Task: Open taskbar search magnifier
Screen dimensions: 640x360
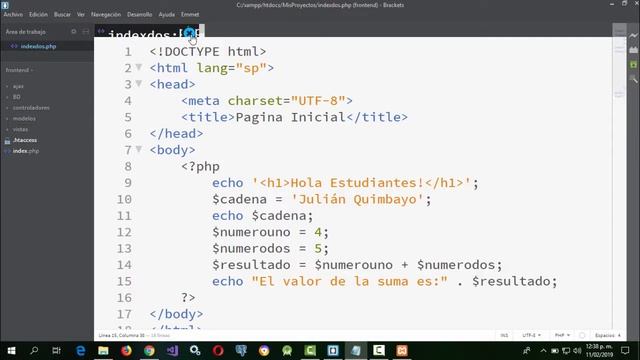Action: 34,350
